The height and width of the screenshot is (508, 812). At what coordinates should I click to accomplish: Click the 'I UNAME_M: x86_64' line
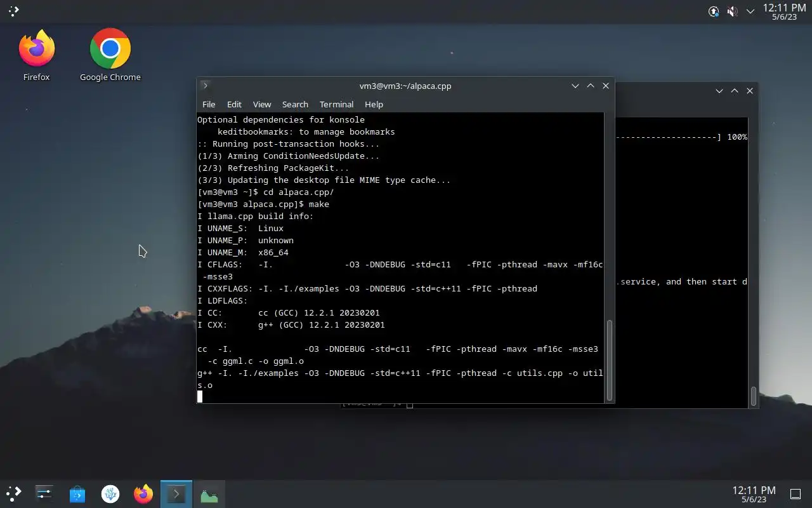243,253
